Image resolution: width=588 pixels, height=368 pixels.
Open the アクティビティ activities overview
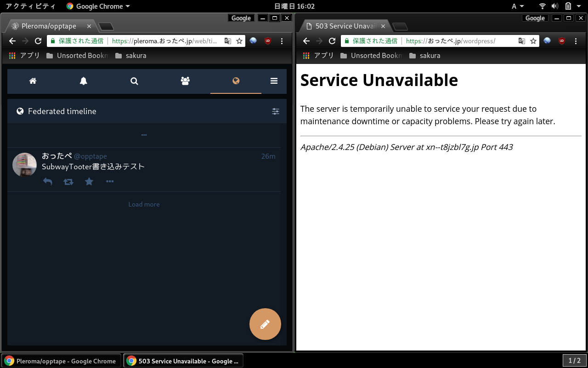(x=30, y=6)
